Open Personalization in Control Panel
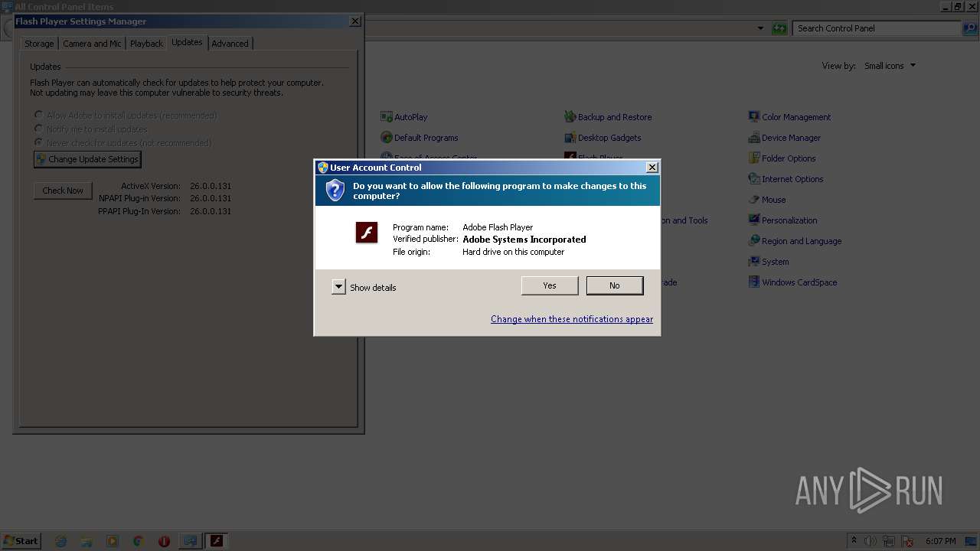The image size is (980, 551). click(x=782, y=220)
